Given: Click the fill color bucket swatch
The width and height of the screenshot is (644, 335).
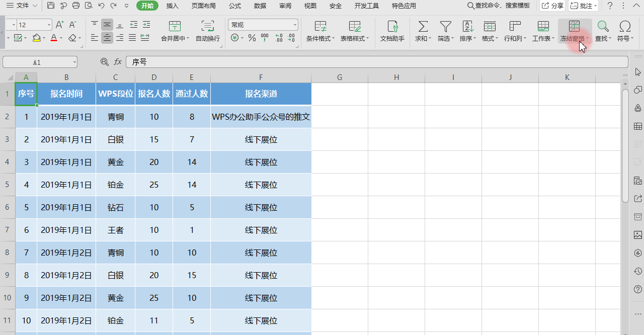Looking at the screenshot, I should click(36, 38).
